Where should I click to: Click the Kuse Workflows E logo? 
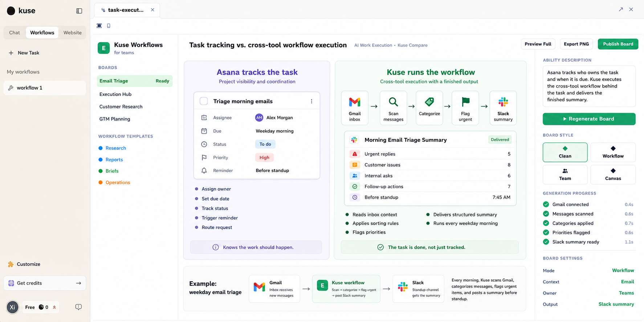point(104,48)
